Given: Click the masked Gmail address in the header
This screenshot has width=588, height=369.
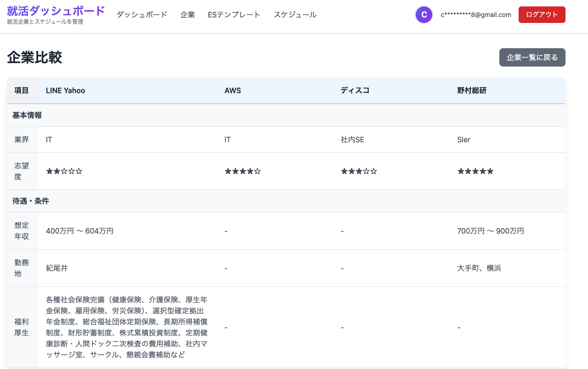Looking at the screenshot, I should coord(476,15).
